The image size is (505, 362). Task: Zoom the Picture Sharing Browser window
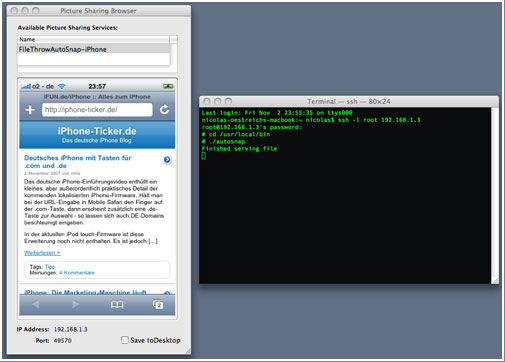36,11
